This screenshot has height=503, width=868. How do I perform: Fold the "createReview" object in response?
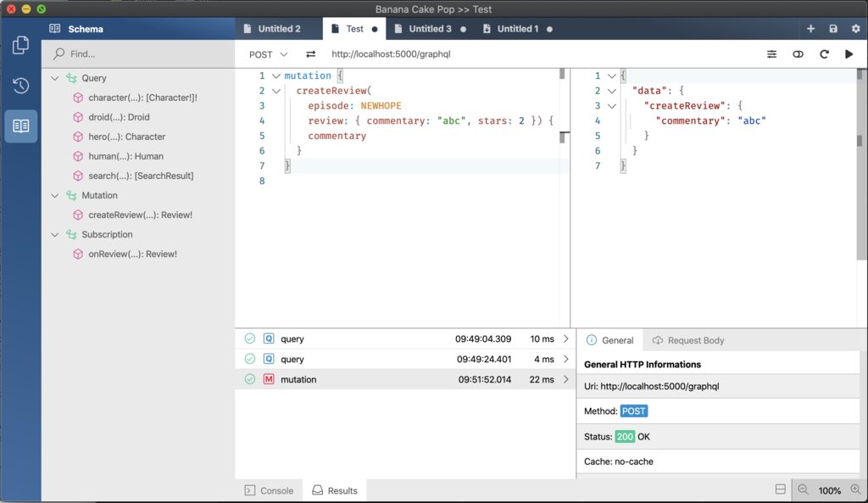(x=612, y=106)
